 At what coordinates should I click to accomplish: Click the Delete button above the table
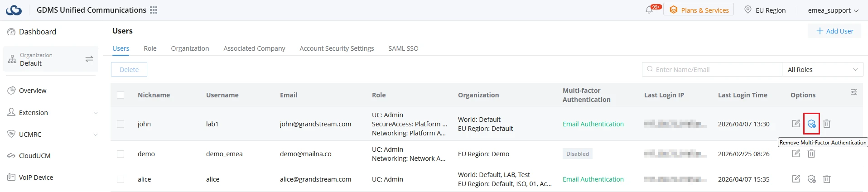pos(129,69)
